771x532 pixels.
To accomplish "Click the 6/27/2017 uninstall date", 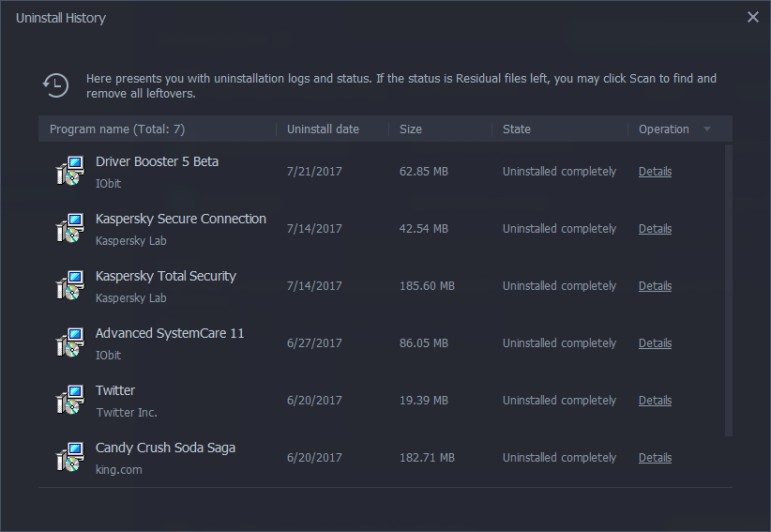I will point(314,343).
